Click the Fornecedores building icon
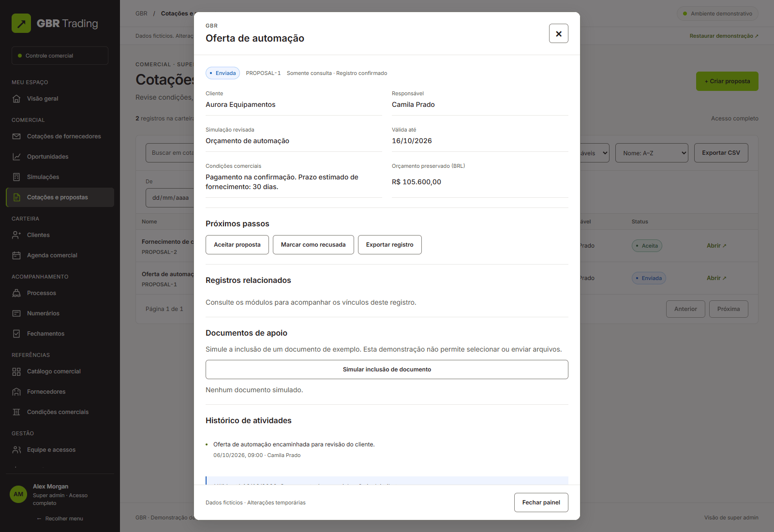This screenshot has width=774, height=532. (x=16, y=392)
